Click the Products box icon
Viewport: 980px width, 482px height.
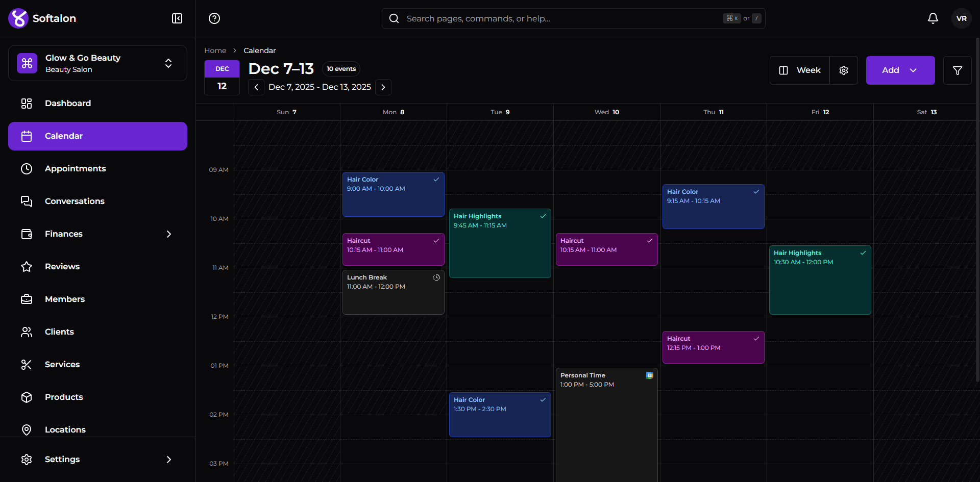(27, 397)
